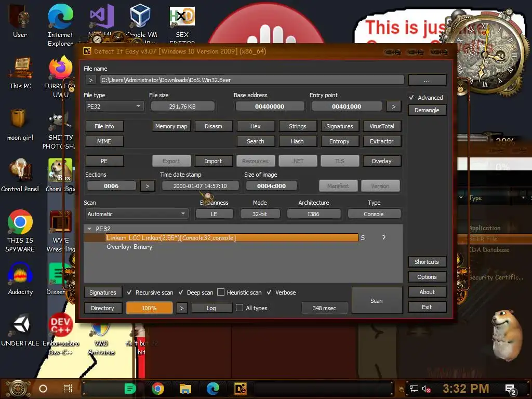This screenshot has width=532, height=399.
Task: Open Microsoft Edge from the taskbar
Action: (212, 389)
